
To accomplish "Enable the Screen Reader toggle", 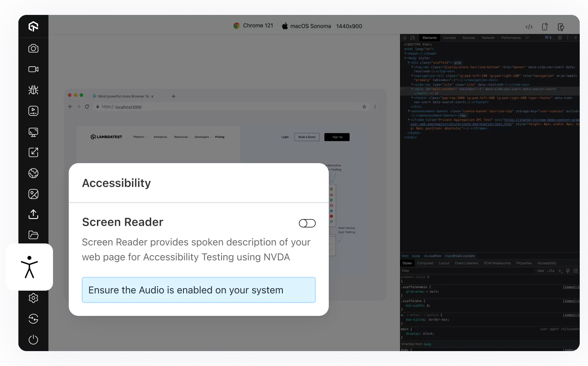I will click(x=307, y=223).
